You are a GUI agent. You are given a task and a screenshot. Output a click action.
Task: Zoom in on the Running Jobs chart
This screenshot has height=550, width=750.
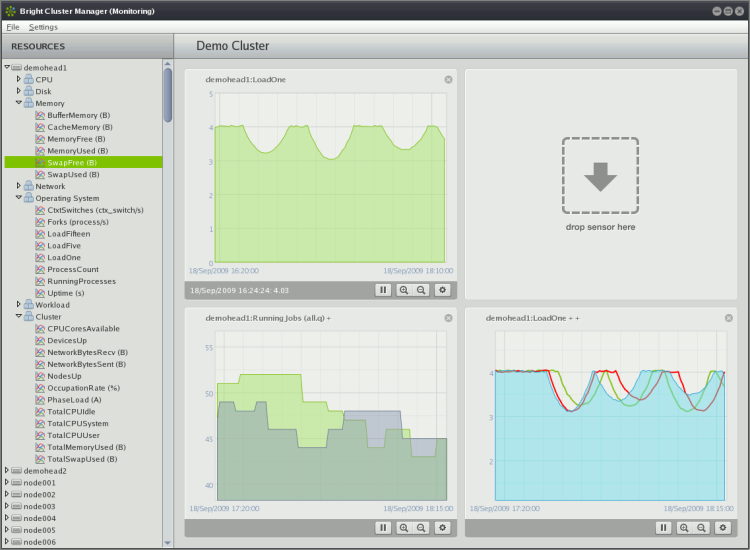pos(404,528)
